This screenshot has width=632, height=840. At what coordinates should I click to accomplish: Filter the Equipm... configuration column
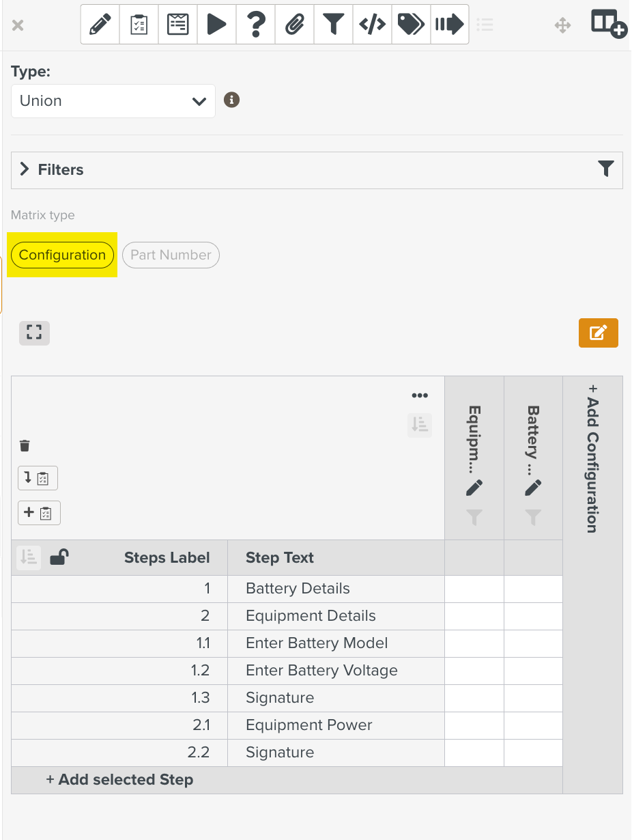pyautogui.click(x=474, y=518)
